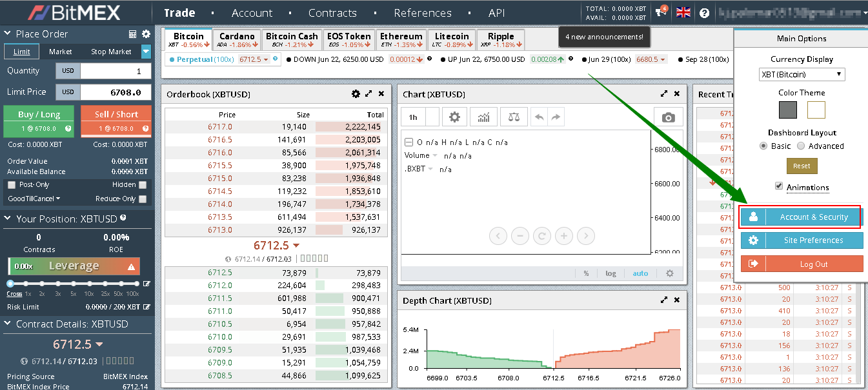
Task: Zoom in the chart with plus button
Action: click(x=563, y=236)
